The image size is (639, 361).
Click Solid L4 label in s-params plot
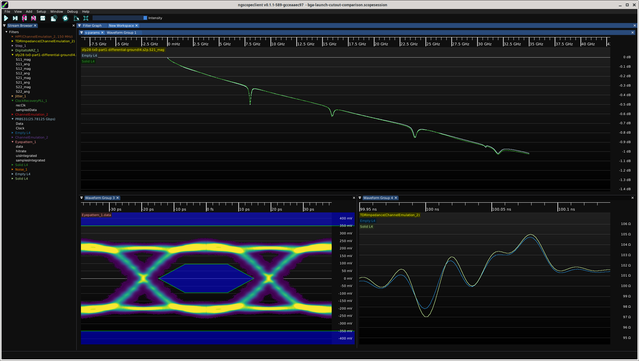point(88,62)
